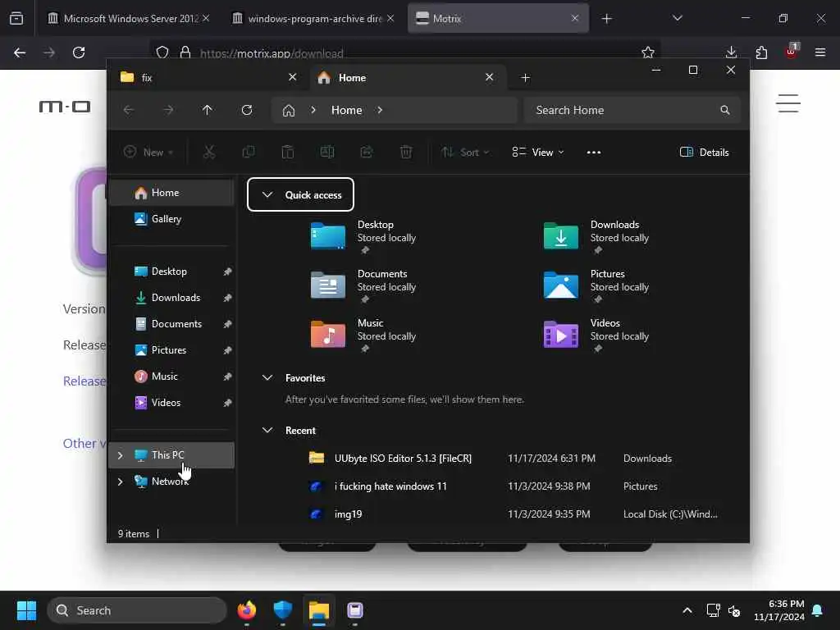Collapse the Favorites section chevron
This screenshot has width=840, height=630.
pos(267,378)
